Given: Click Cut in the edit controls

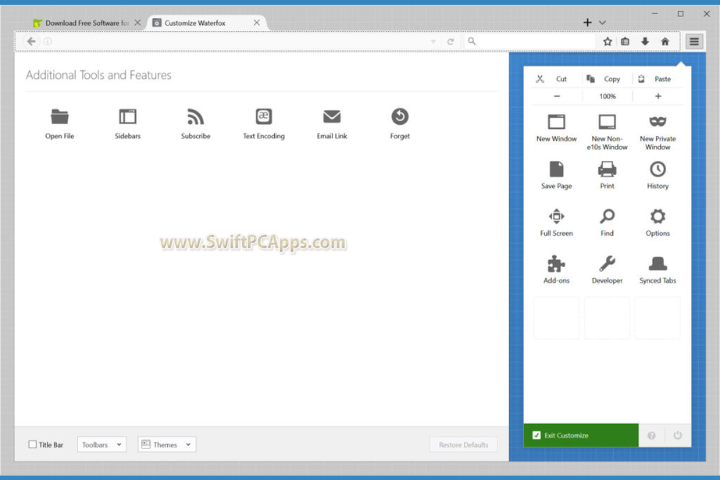Looking at the screenshot, I should point(556,79).
